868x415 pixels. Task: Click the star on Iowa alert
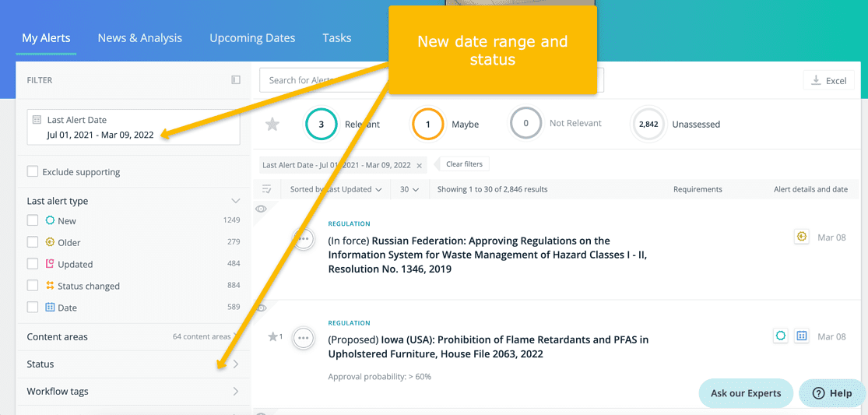pyautogui.click(x=272, y=337)
